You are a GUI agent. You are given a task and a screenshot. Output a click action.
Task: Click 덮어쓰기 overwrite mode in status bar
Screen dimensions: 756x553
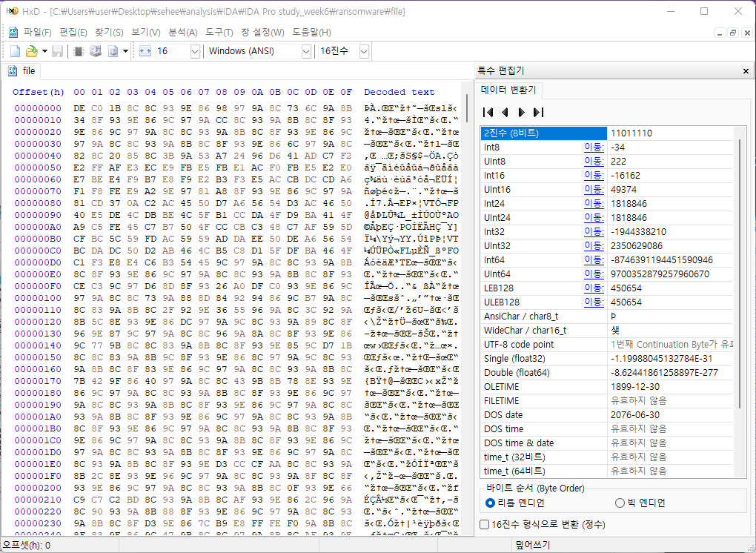pos(532,545)
